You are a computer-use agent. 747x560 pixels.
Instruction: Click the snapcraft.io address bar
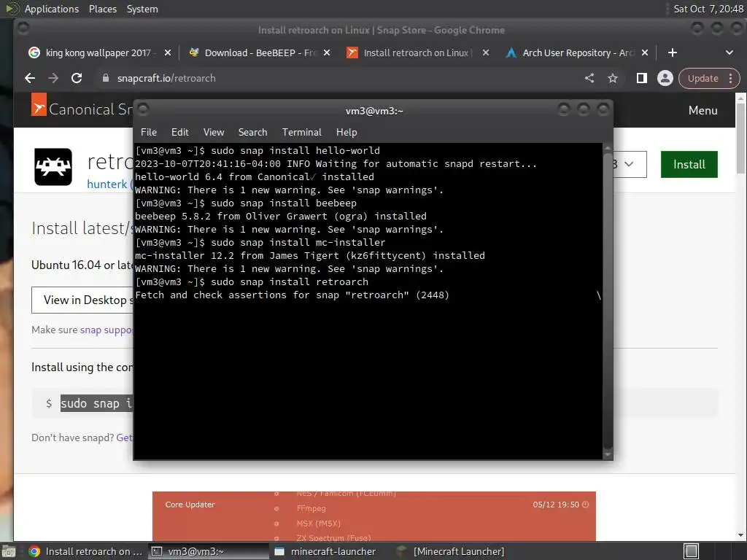333,78
